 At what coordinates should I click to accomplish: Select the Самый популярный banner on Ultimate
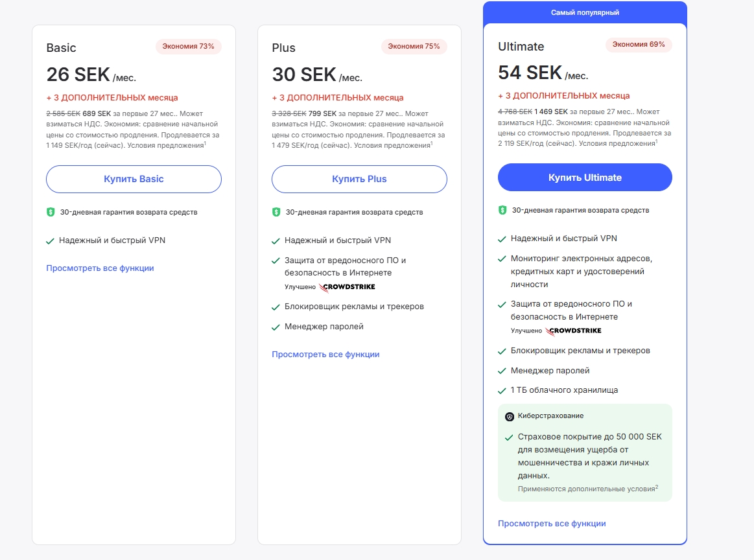(584, 12)
